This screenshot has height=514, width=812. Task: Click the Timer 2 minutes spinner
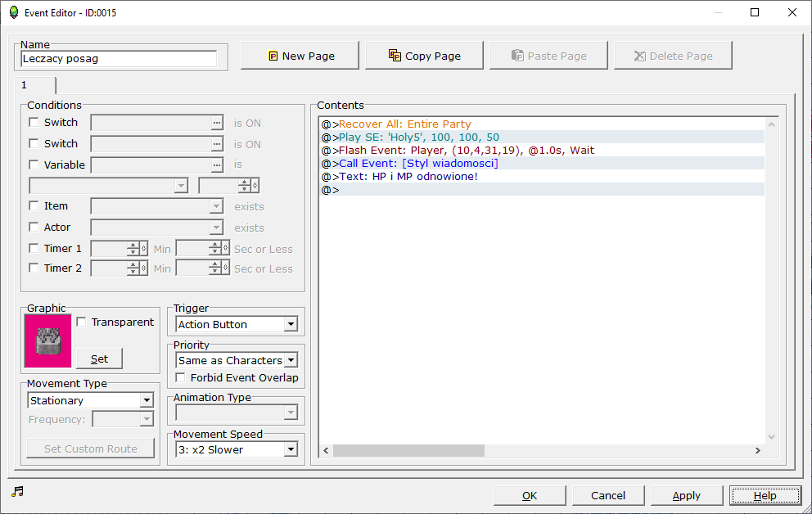coord(120,268)
